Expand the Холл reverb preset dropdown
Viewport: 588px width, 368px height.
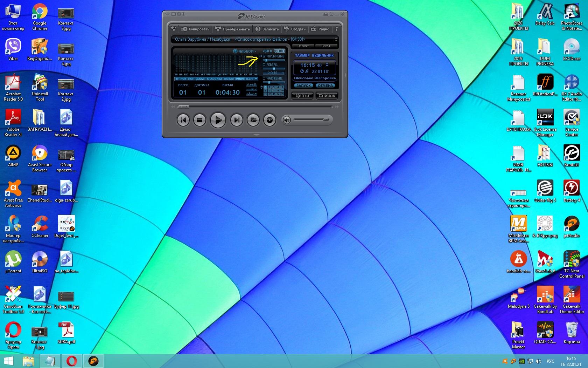point(274,73)
